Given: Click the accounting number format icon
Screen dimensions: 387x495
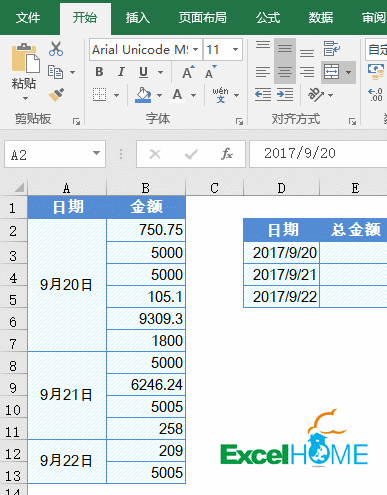Looking at the screenshot, I should [x=376, y=72].
